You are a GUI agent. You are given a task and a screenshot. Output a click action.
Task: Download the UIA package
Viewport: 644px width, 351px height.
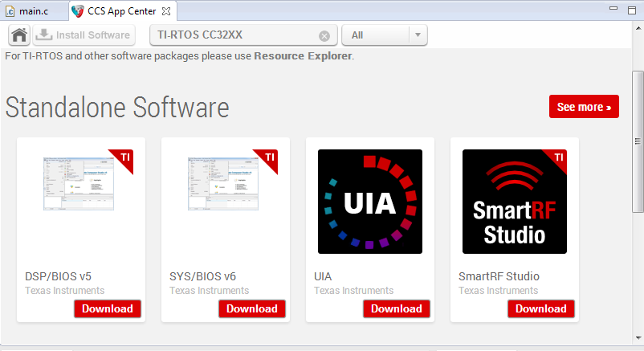[397, 308]
